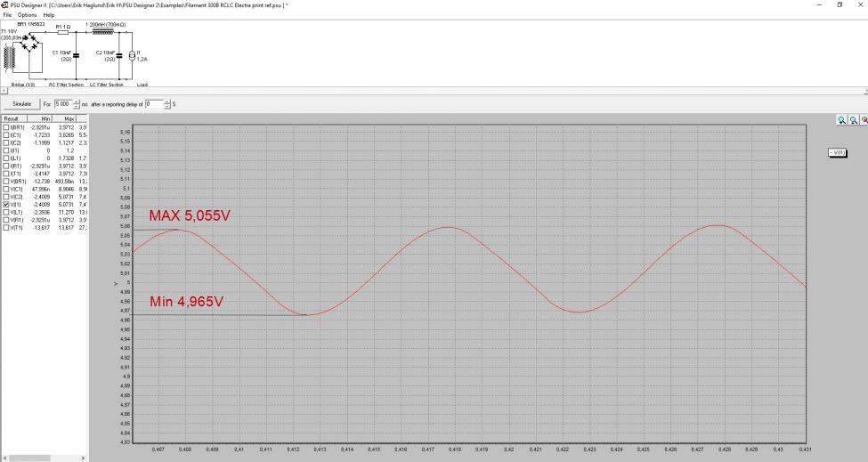The height and width of the screenshot is (462, 868).
Task: Decrease reporting delay with spinner down arrow
Action: point(167,106)
